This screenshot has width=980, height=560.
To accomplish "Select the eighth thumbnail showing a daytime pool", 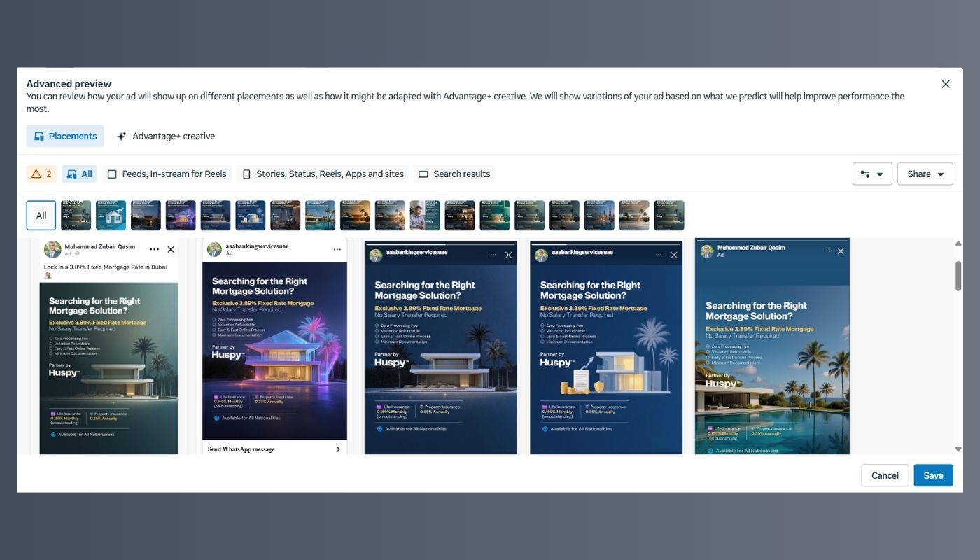I will point(320,216).
